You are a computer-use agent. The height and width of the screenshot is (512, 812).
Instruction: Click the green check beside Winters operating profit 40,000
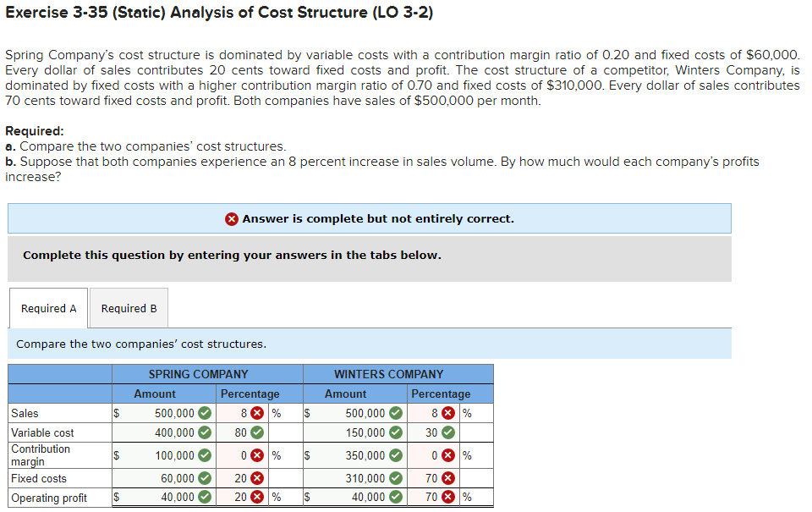(x=393, y=498)
